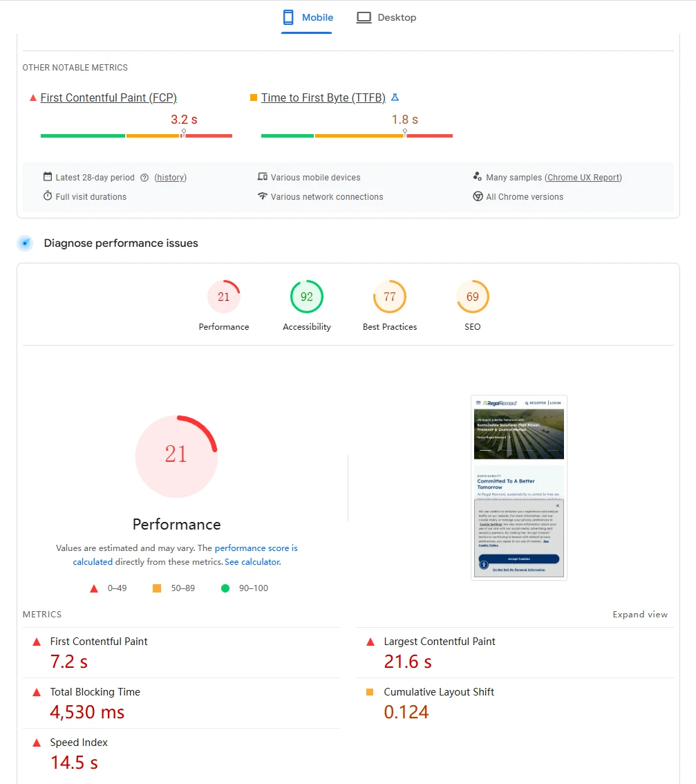Image resolution: width=696 pixels, height=784 pixels.
Task: Click the METRICS section heading
Action: click(x=42, y=615)
